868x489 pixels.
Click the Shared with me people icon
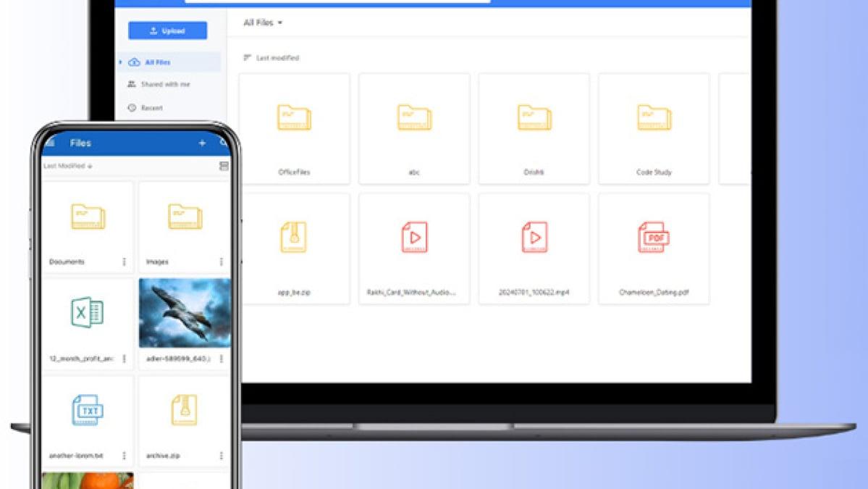pos(132,84)
